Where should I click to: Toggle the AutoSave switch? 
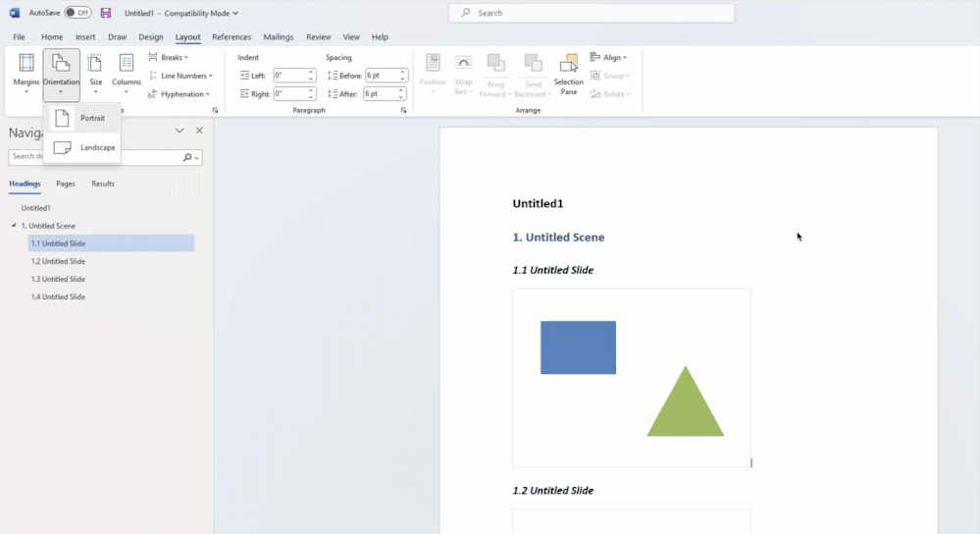77,13
